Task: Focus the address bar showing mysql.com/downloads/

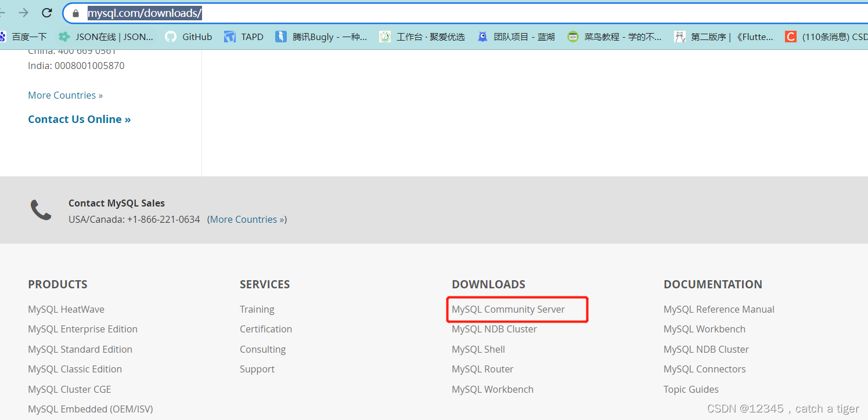Action: 464,13
